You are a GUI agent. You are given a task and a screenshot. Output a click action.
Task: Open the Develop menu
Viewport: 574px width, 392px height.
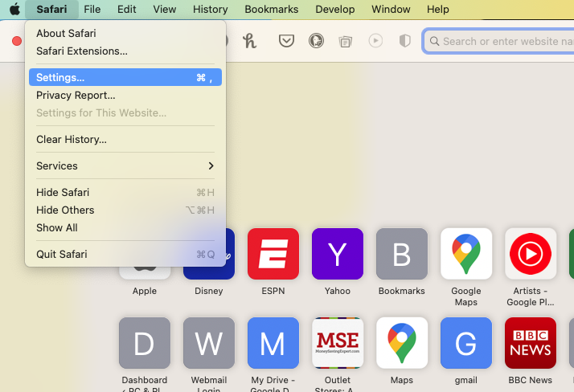[335, 9]
